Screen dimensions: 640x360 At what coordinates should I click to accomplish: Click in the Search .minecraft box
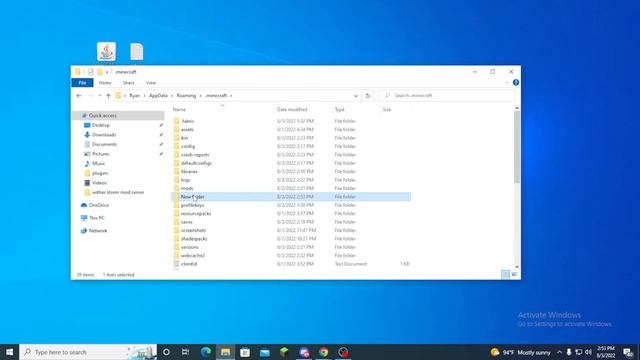[x=447, y=96]
